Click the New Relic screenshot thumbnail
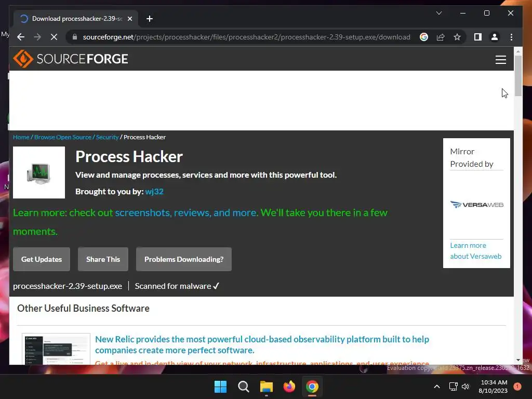Screen dimensions: 532x399 pyautogui.click(x=56, y=349)
